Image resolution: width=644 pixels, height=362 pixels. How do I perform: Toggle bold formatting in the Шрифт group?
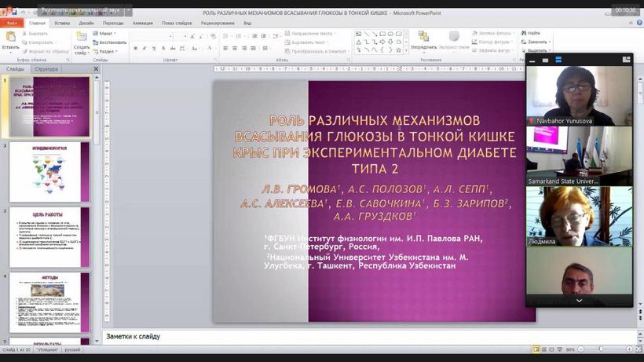point(135,49)
